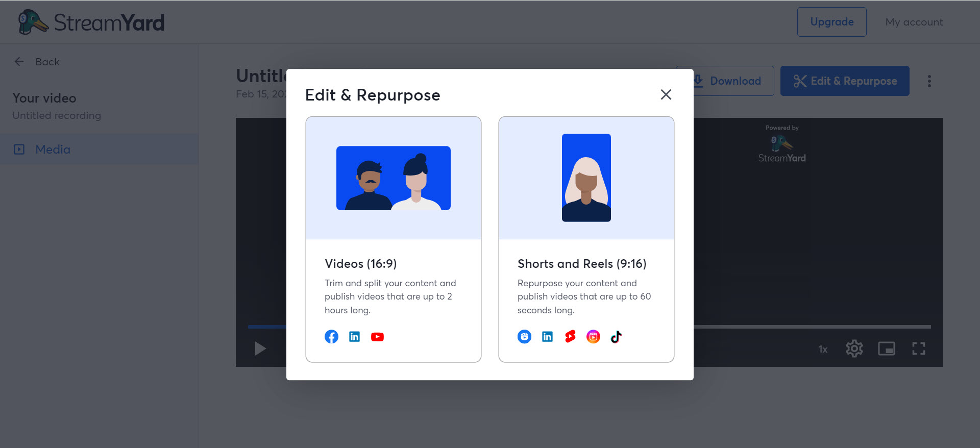The height and width of the screenshot is (448, 980).
Task: Open My account menu
Action: [914, 22]
